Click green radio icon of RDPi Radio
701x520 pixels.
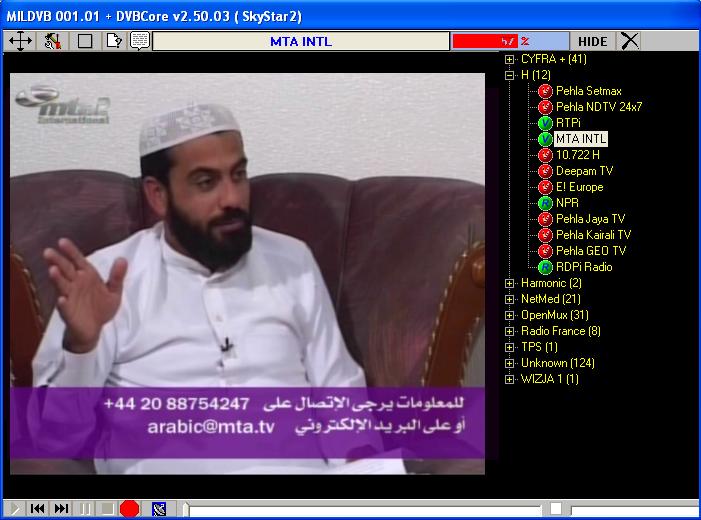(545, 267)
